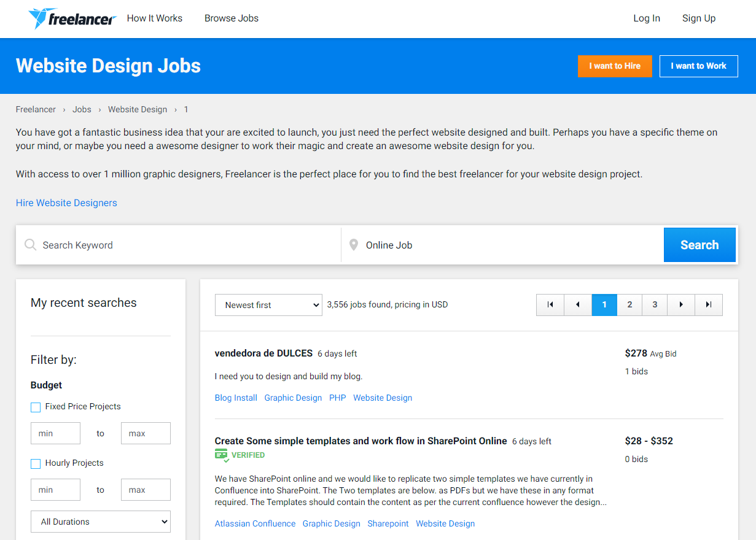Click Jobs breadcrumb link
Image resolution: width=756 pixels, height=540 pixels.
pyautogui.click(x=82, y=109)
